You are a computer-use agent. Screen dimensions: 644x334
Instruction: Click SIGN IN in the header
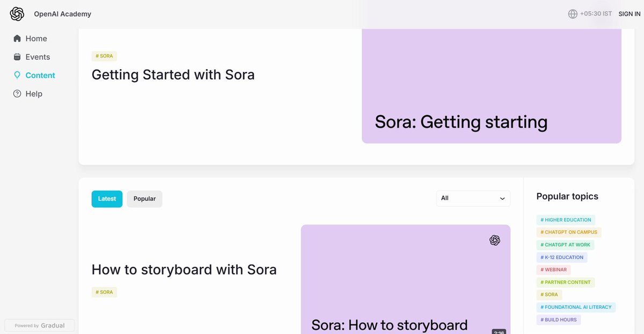coord(629,14)
